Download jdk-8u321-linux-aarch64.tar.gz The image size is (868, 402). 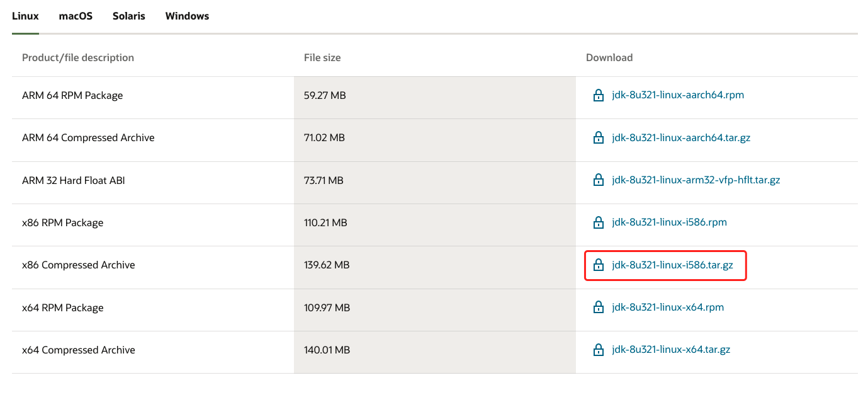tap(681, 137)
